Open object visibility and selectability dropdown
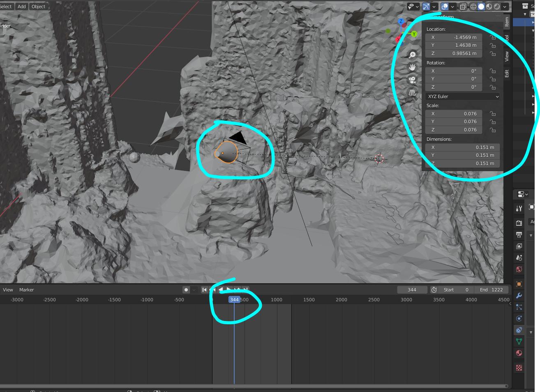540x392 pixels. pos(413,7)
